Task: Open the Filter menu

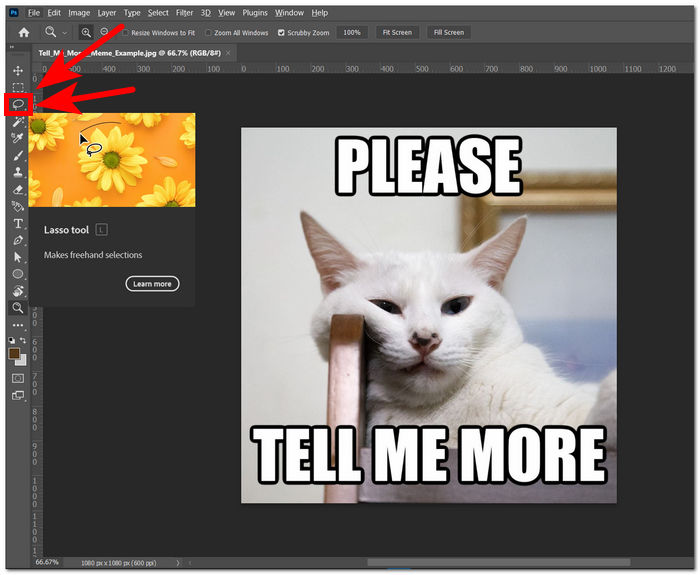Action: tap(184, 13)
